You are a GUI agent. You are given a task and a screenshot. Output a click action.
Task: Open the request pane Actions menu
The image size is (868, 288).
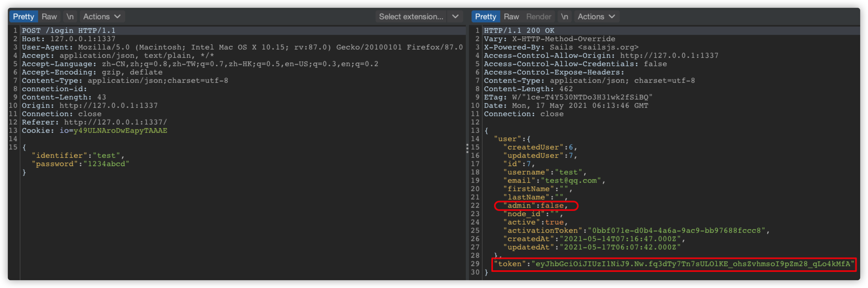coord(102,16)
